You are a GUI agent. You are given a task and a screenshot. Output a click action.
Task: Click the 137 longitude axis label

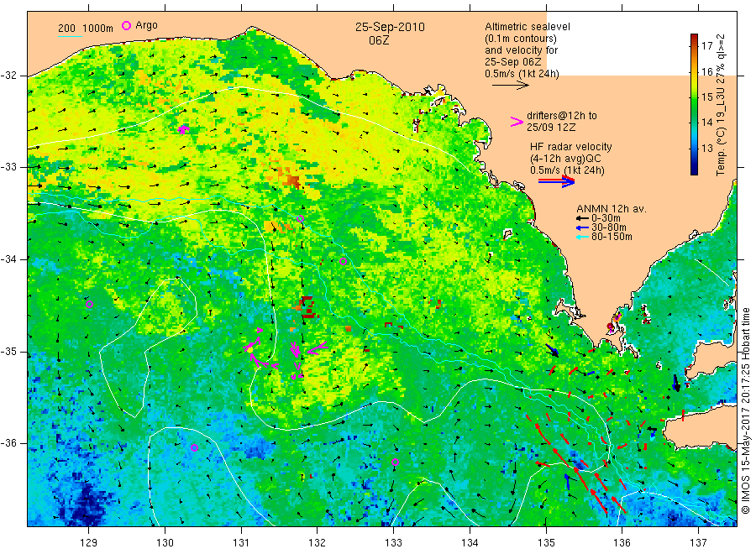coord(698,543)
